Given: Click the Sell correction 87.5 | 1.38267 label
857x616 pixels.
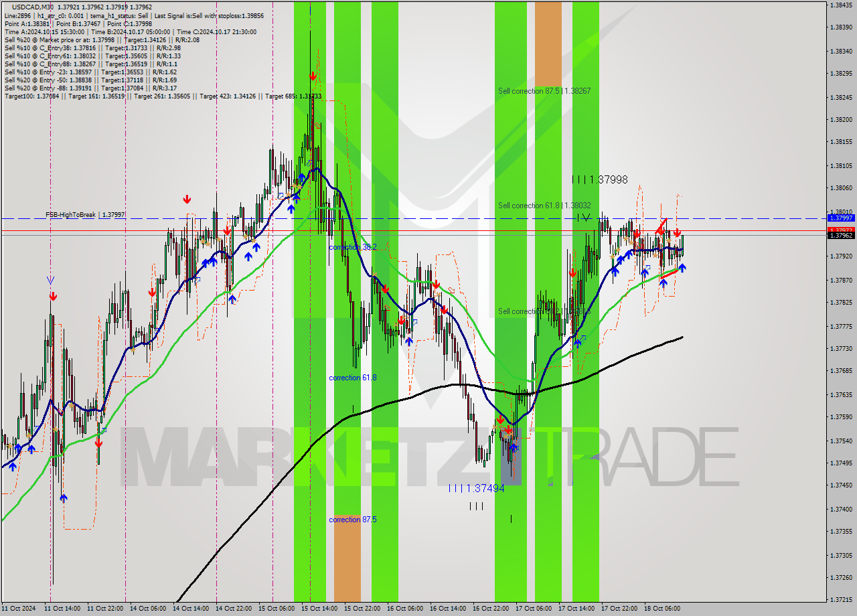Looking at the screenshot, I should click(544, 90).
